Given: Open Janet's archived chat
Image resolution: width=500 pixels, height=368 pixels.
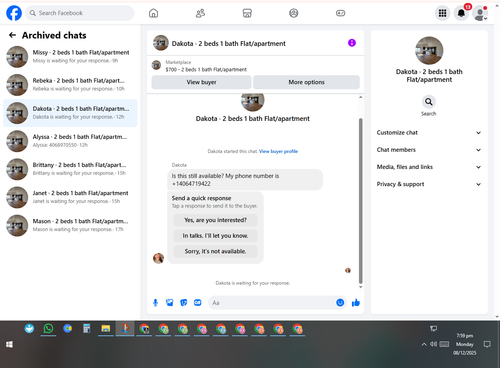Looking at the screenshot, I should pos(70,197).
